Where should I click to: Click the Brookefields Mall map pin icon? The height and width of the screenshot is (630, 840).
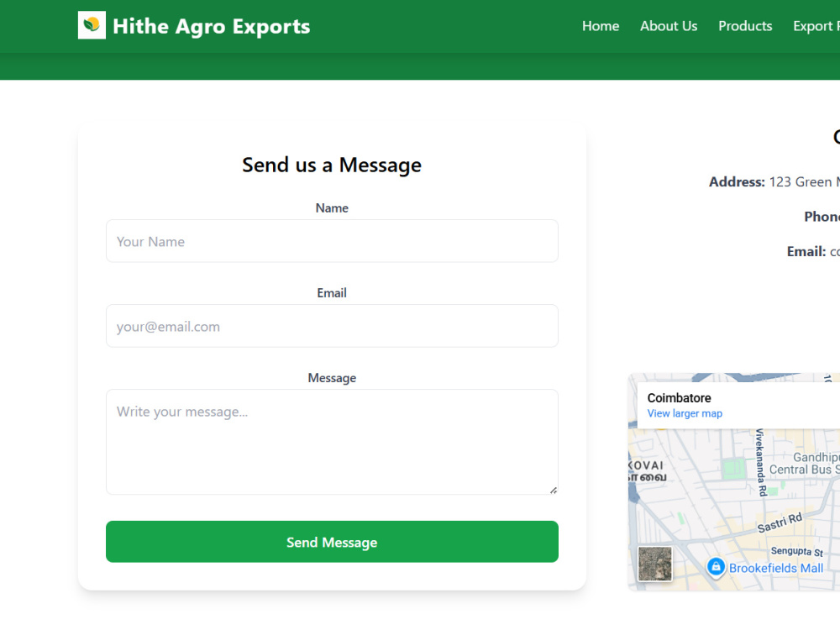click(x=716, y=566)
